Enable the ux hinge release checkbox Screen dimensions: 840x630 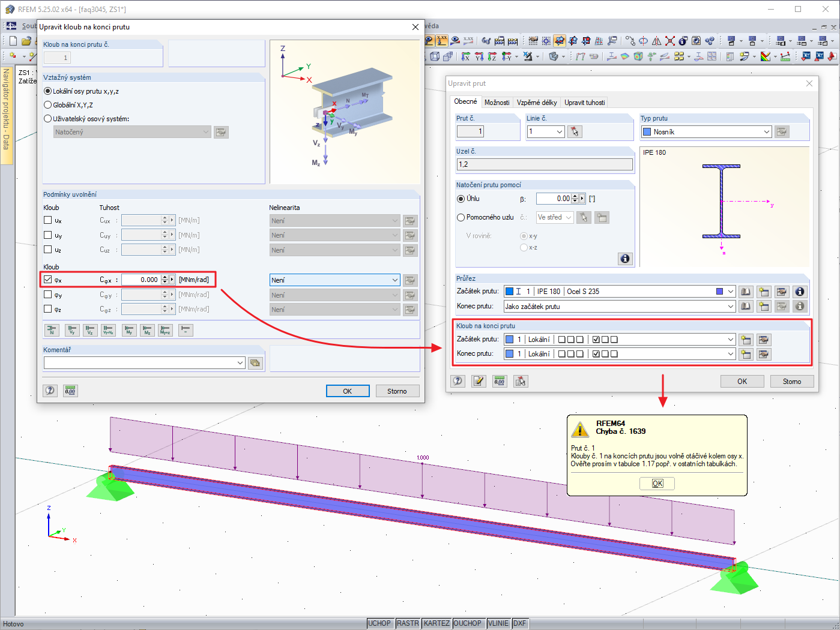[x=48, y=220]
